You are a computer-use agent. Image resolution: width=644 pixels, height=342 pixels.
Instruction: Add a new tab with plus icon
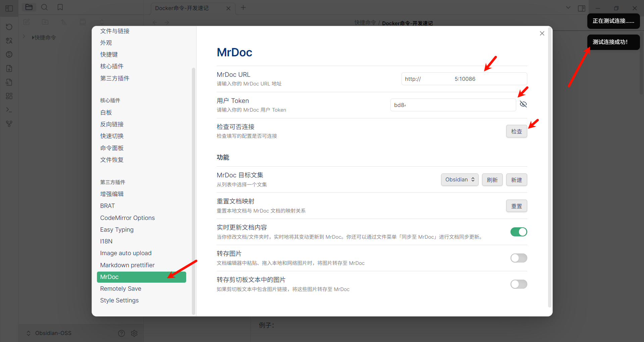tap(243, 7)
